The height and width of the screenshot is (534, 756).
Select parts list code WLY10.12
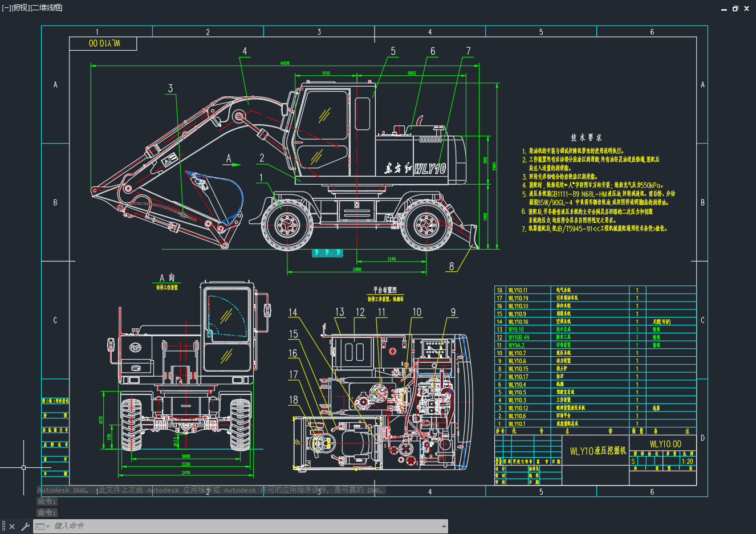[518, 408]
